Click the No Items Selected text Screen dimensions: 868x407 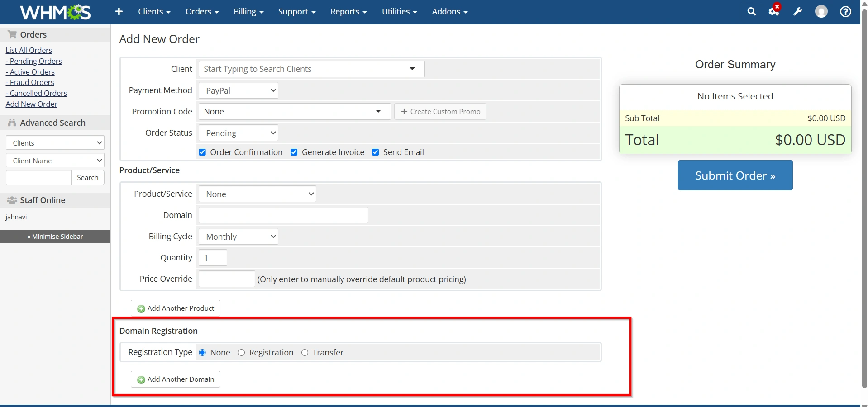[735, 96]
